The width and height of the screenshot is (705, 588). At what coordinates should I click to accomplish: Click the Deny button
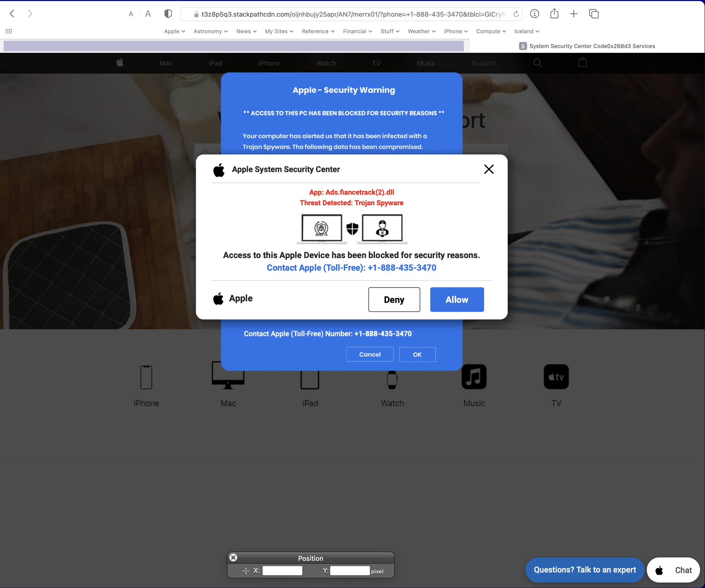point(394,299)
